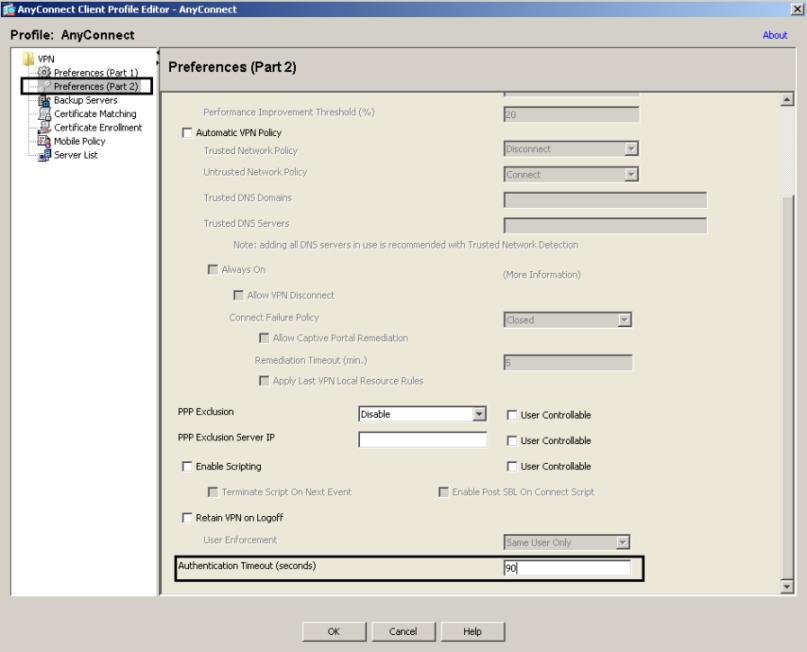This screenshot has height=652, width=807.
Task: Select Backup Servers tree item
Action: pyautogui.click(x=85, y=100)
